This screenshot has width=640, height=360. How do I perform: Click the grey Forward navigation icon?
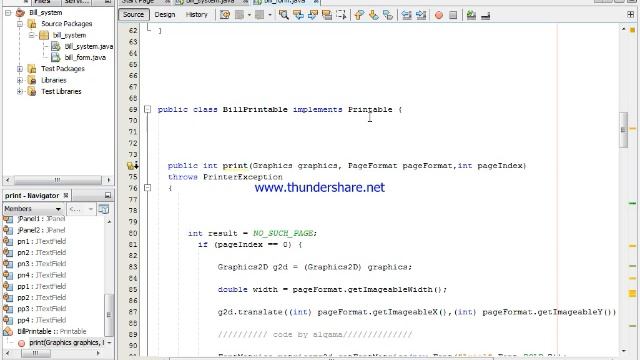260,15
